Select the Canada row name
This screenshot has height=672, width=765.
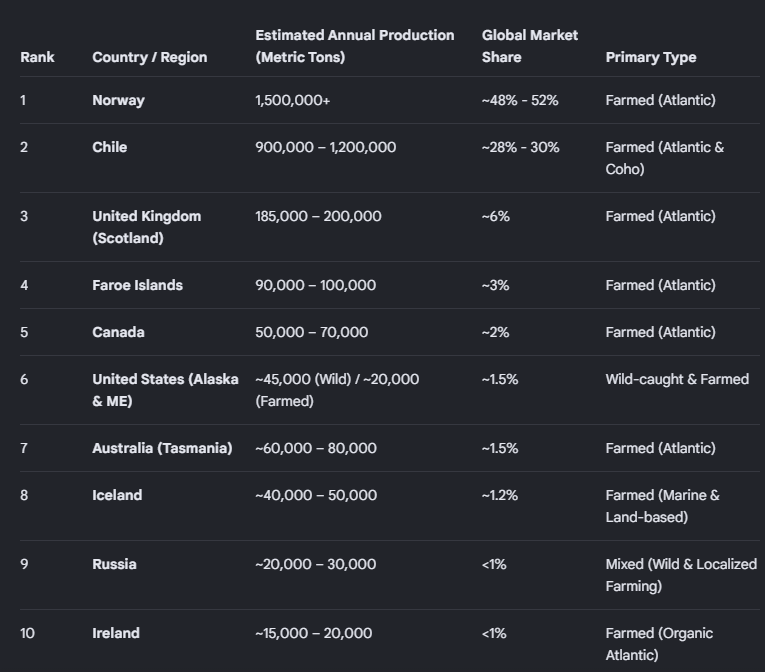119,332
